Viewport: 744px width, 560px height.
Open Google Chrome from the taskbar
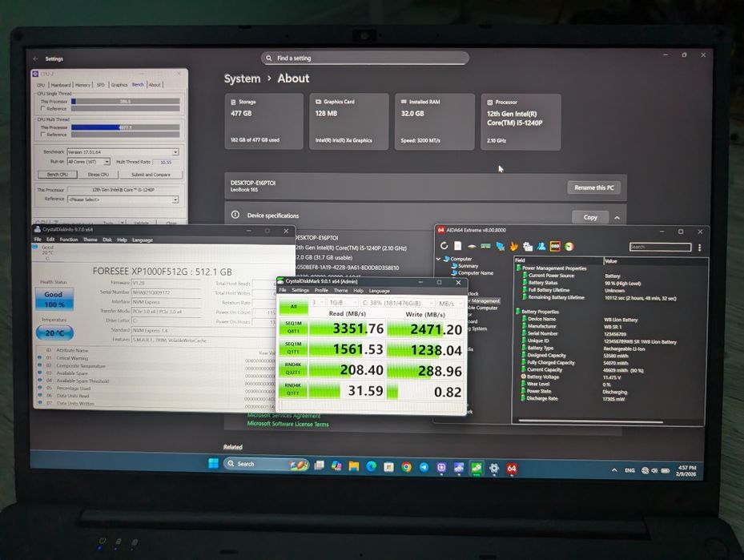click(x=406, y=467)
